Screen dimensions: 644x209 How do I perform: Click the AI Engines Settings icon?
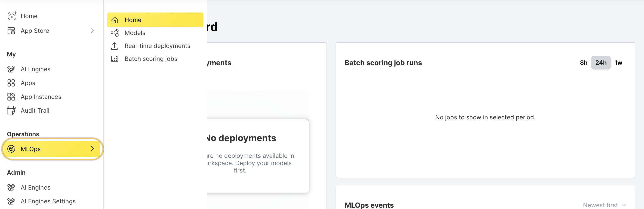click(x=11, y=201)
